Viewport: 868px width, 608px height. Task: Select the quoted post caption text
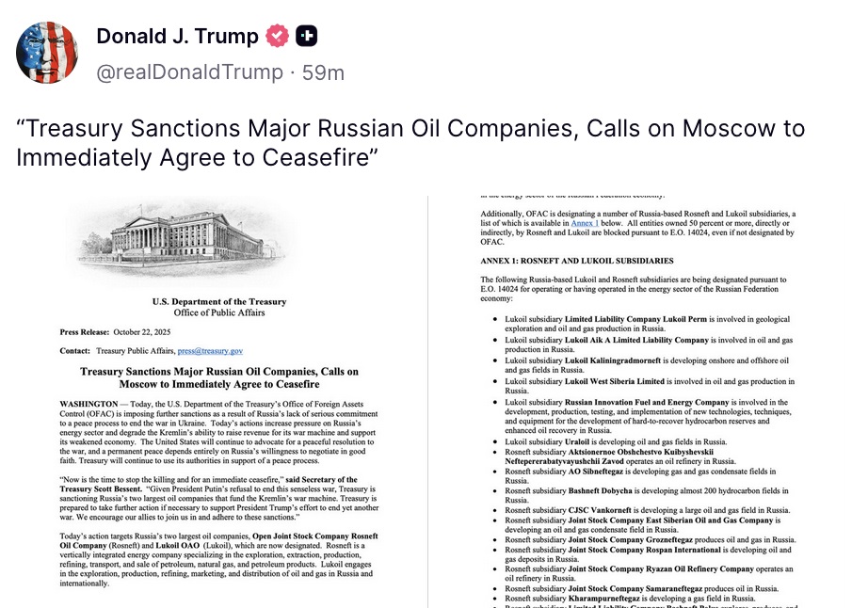[x=410, y=142]
